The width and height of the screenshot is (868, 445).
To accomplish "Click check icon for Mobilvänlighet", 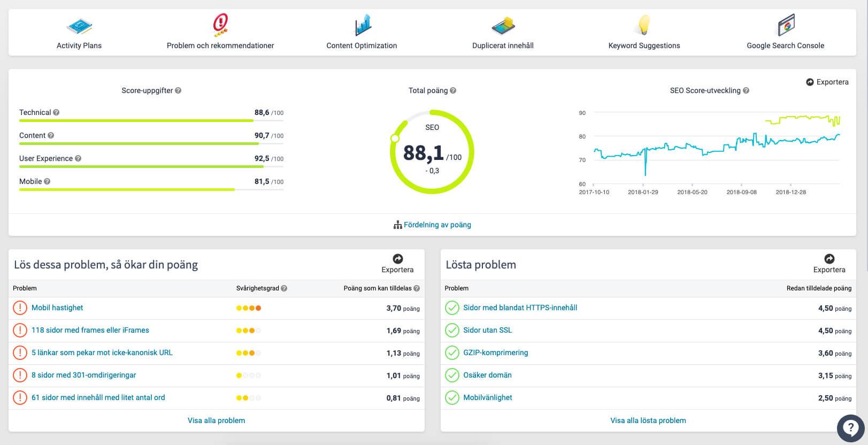I will 452,397.
